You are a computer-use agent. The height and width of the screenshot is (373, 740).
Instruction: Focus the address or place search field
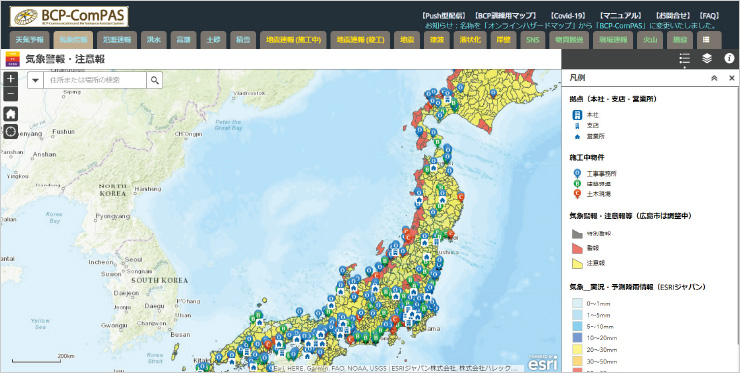tap(95, 80)
